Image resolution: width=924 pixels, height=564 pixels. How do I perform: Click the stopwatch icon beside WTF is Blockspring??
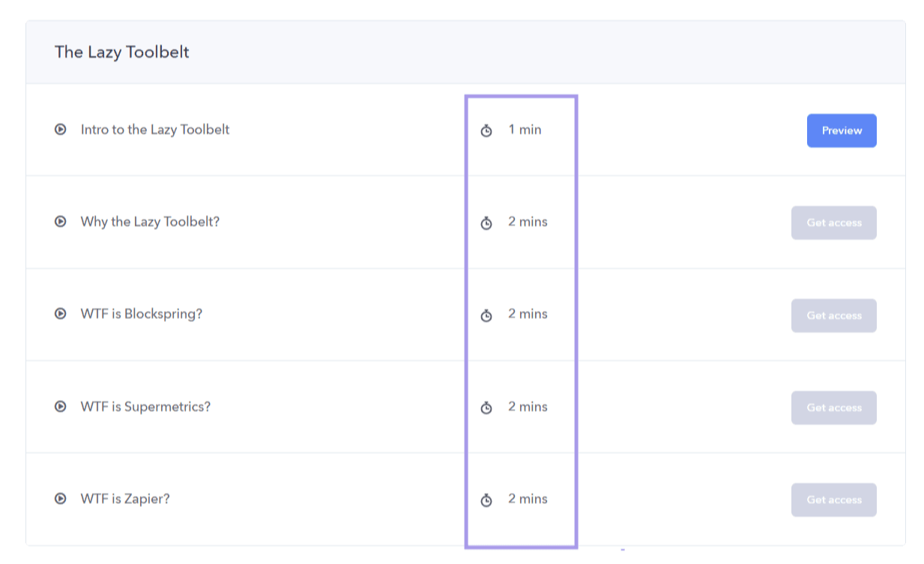click(486, 314)
